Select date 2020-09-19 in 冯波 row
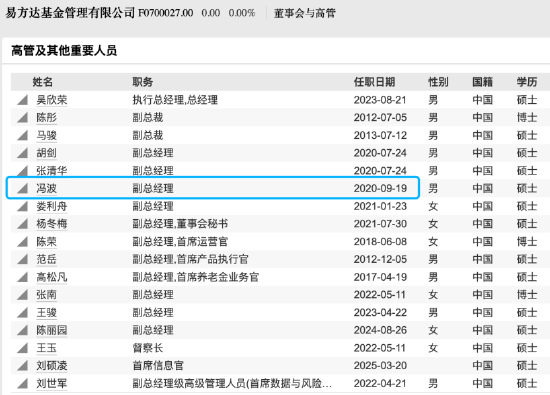The width and height of the screenshot is (550, 395). coord(380,188)
